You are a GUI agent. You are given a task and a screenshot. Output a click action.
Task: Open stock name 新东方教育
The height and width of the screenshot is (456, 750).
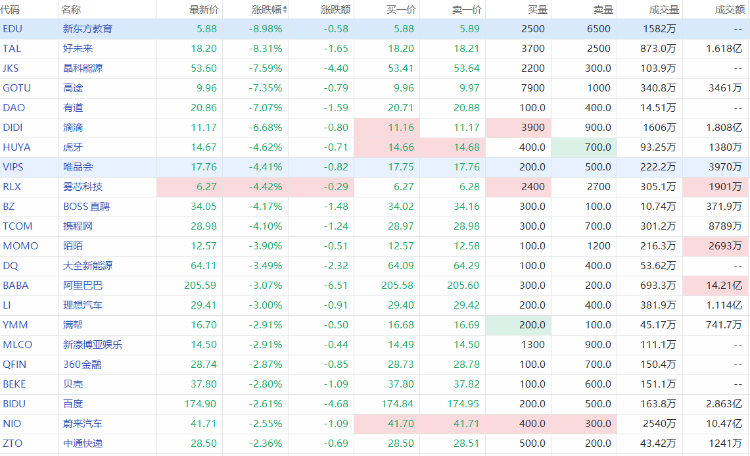coord(86,29)
